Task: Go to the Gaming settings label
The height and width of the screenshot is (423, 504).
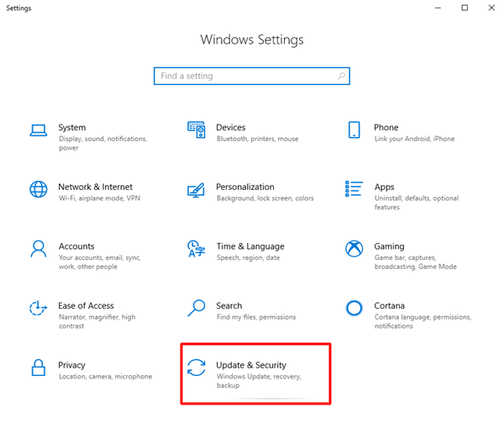Action: click(x=389, y=246)
